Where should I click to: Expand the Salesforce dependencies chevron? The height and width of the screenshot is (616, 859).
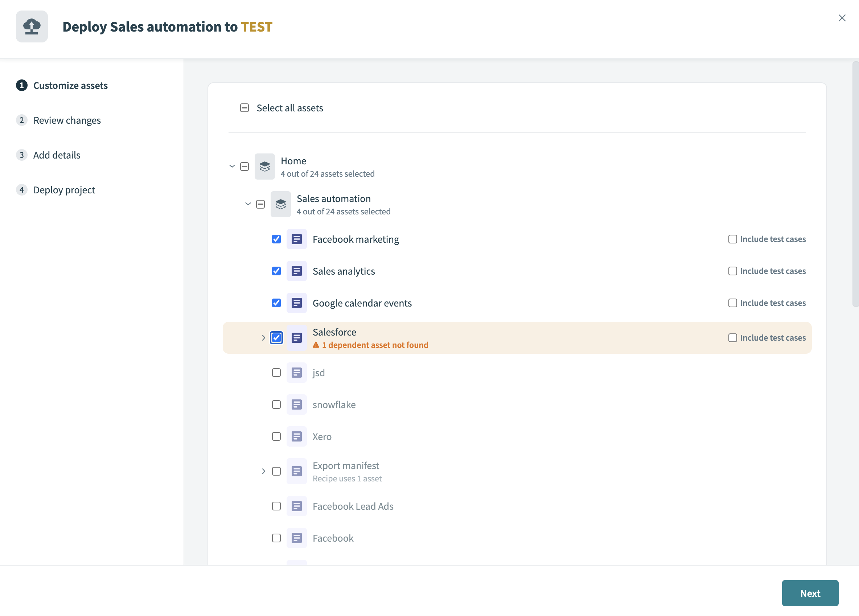(x=263, y=337)
